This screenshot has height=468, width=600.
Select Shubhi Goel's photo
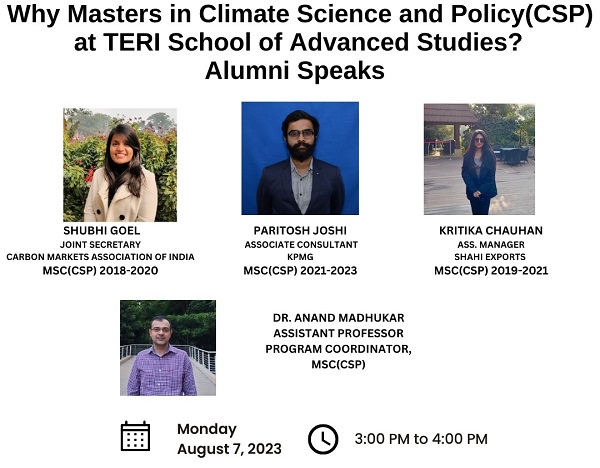coord(120,165)
